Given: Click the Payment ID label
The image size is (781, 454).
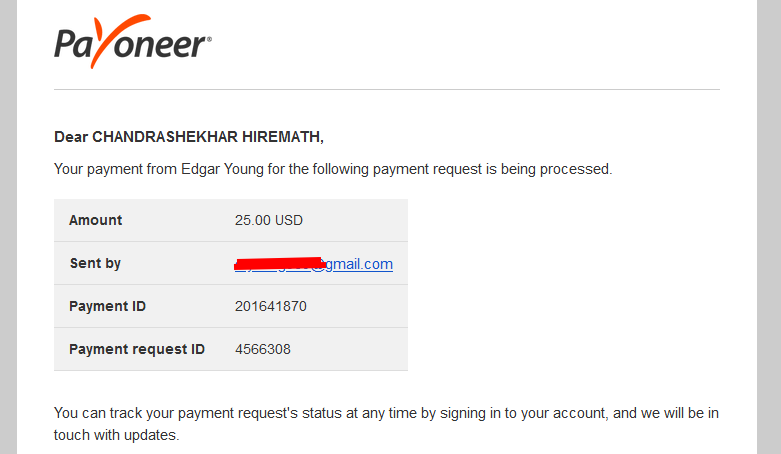Looking at the screenshot, I should click(x=107, y=306).
